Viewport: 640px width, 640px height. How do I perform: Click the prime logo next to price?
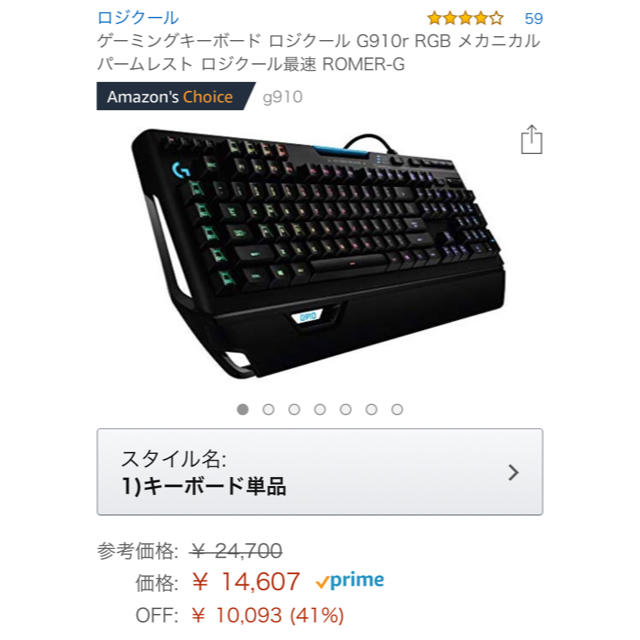pyautogui.click(x=350, y=580)
